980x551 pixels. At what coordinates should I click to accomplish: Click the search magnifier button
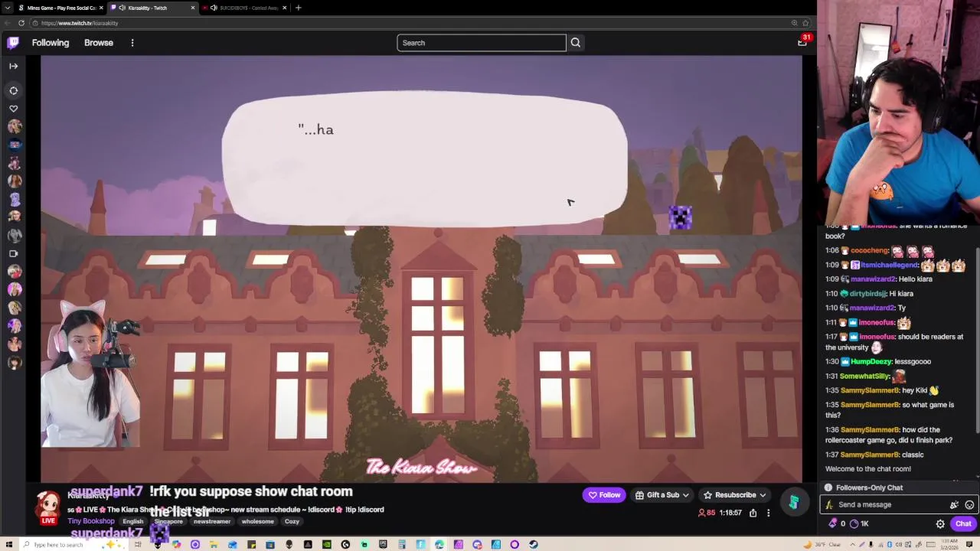point(576,43)
